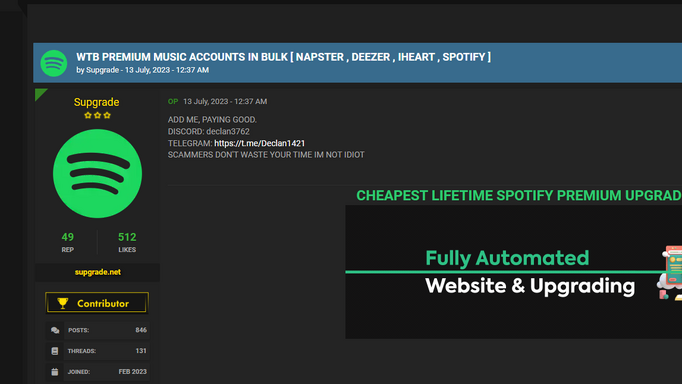This screenshot has height=384, width=682.
Task: Click the Spotify logo in thread header
Action: click(53, 63)
